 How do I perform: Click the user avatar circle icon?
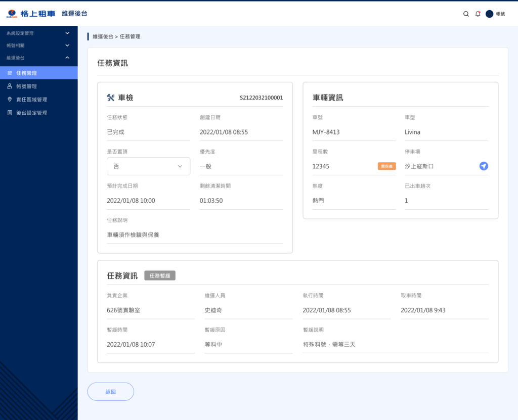coord(489,14)
